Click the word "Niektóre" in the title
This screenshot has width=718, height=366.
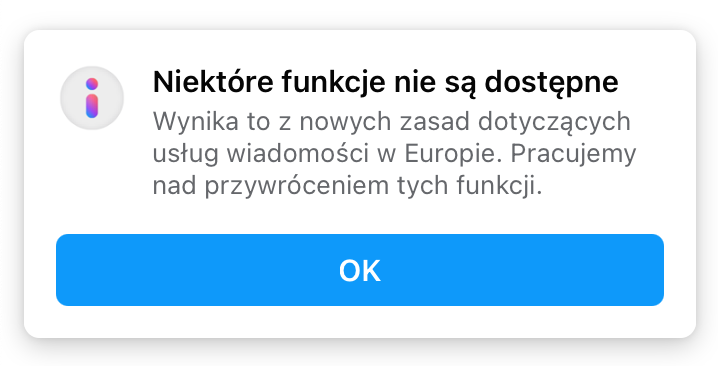tap(213, 82)
